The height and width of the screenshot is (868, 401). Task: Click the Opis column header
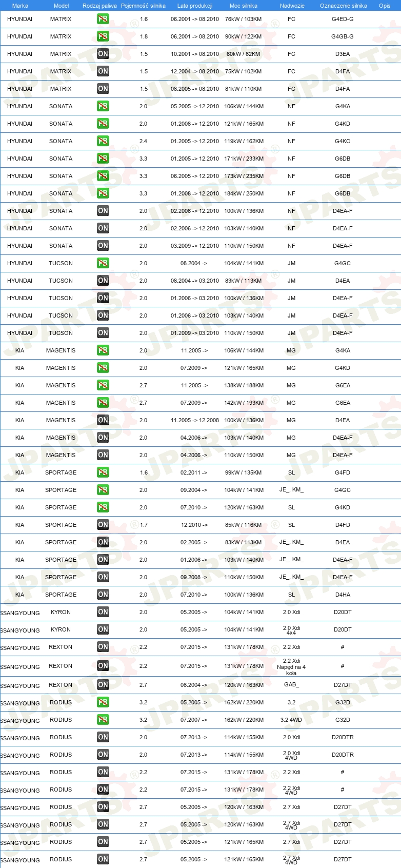385,6
